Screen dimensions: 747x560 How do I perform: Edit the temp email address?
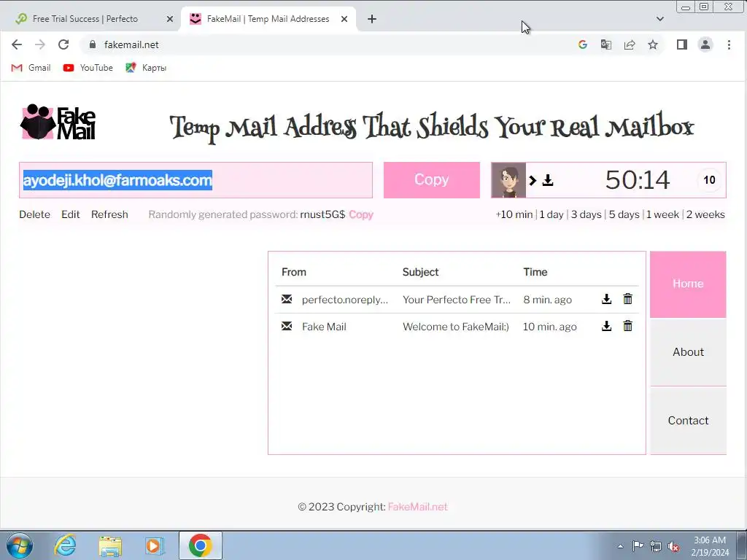coord(71,214)
